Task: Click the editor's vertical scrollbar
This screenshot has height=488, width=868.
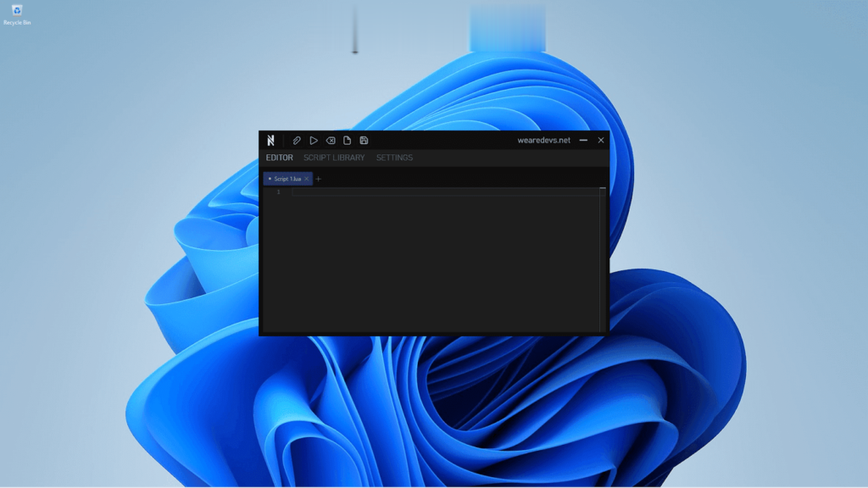Action: [x=603, y=254]
